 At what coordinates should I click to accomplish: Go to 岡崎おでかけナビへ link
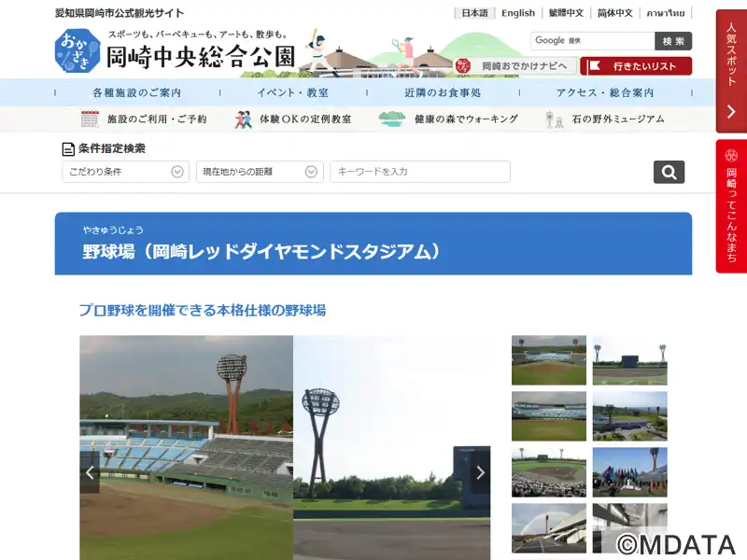tap(515, 65)
